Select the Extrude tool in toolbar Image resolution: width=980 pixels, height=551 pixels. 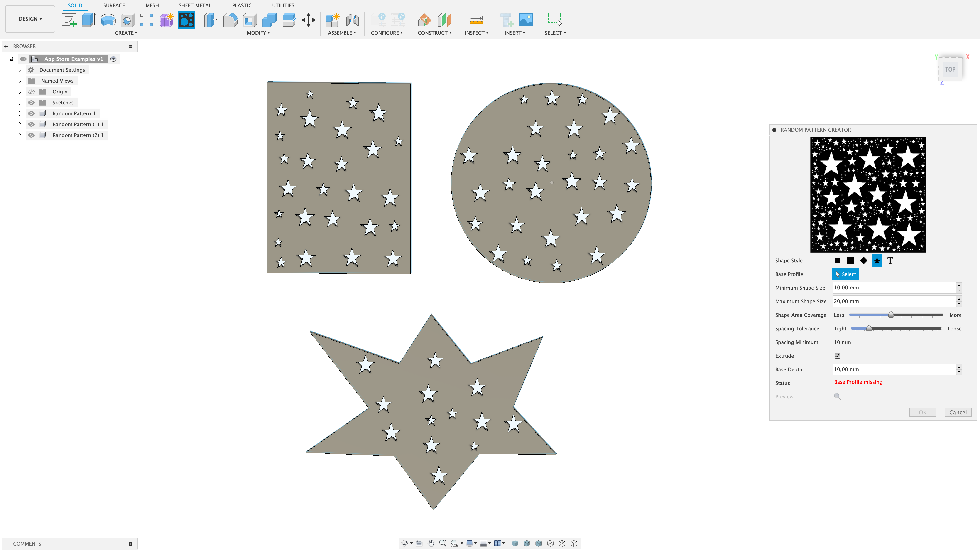tap(89, 20)
